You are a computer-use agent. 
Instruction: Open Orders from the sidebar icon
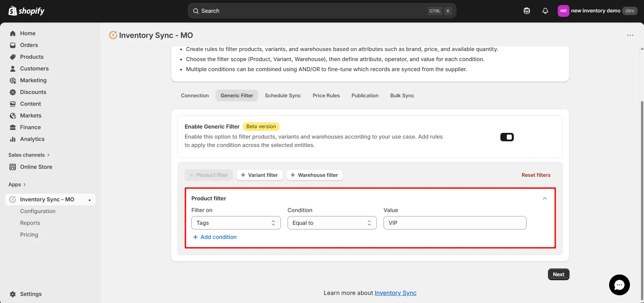(x=12, y=45)
